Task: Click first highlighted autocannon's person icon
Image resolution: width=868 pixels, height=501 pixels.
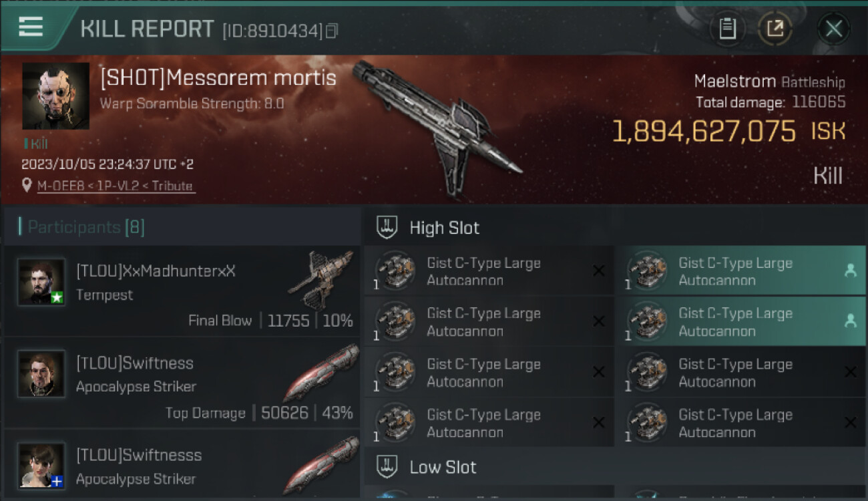Action: point(850,271)
